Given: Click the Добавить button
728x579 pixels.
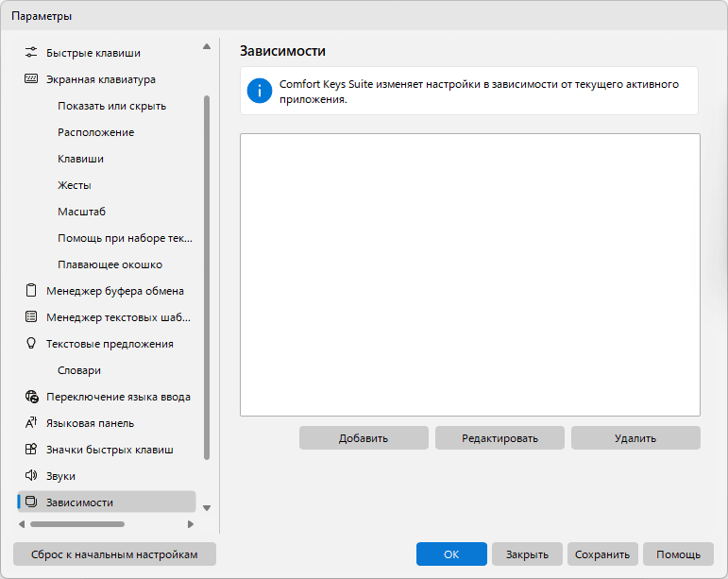Looking at the screenshot, I should point(364,438).
